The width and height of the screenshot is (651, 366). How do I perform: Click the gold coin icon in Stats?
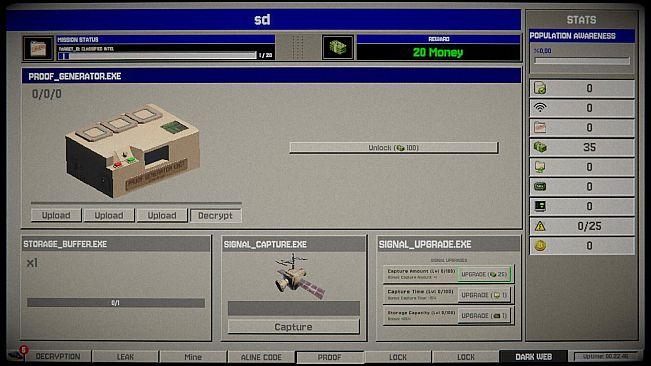[540, 246]
